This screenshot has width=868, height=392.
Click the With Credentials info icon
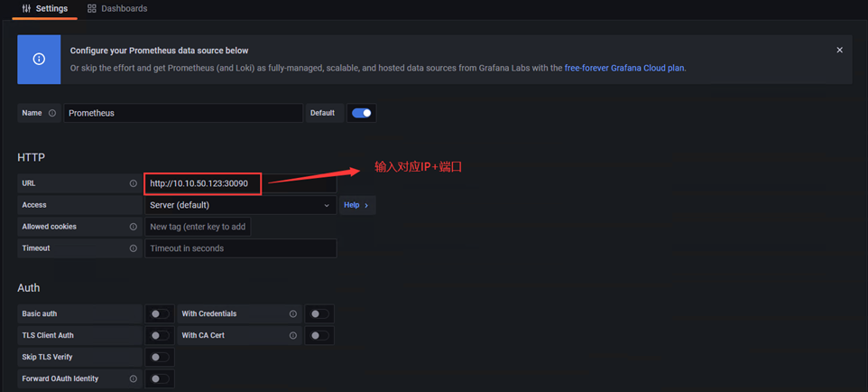(293, 313)
